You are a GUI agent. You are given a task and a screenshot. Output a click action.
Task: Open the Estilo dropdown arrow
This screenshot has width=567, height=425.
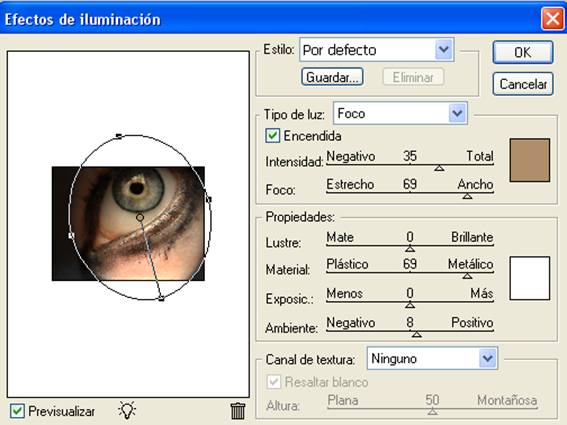pyautogui.click(x=444, y=50)
